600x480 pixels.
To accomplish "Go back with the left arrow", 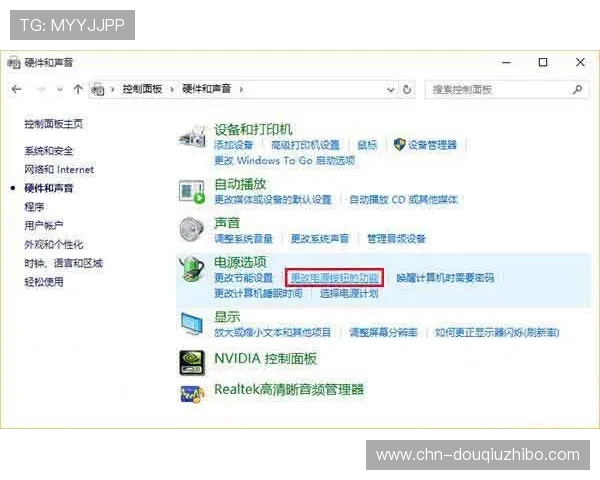I will pyautogui.click(x=16, y=89).
